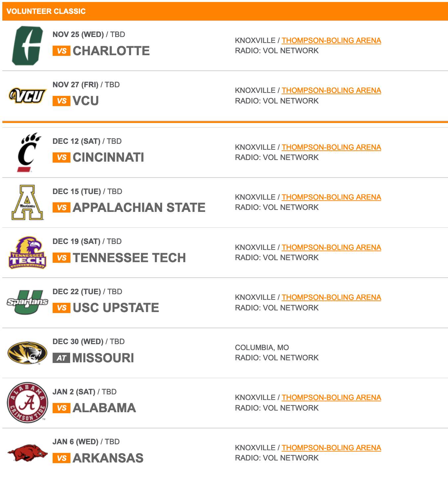Visit Thompson-Boling Arena link for Alabama game

tap(331, 397)
